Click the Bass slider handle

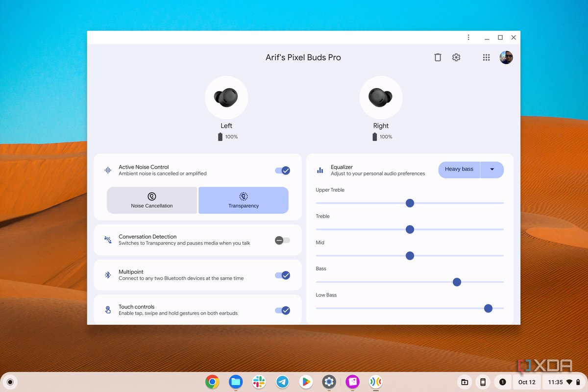click(x=457, y=282)
